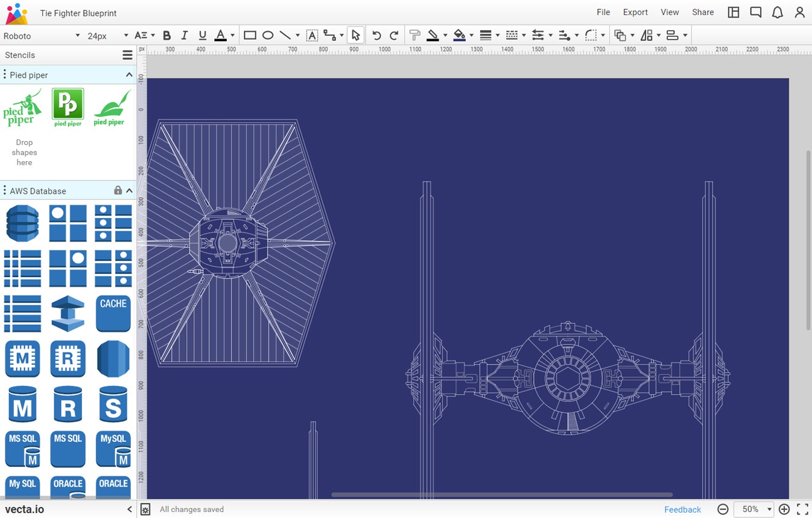Click the Feedback link
Viewport: 812px width, 518px height.
point(683,510)
